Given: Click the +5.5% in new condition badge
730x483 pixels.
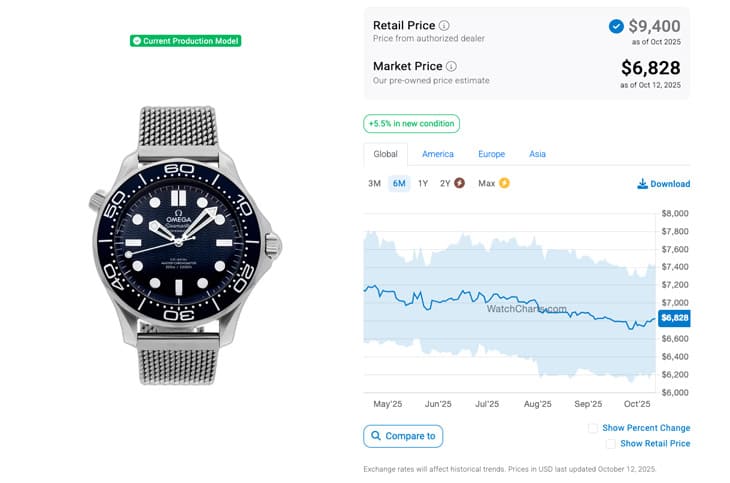Looking at the screenshot, I should click(411, 124).
